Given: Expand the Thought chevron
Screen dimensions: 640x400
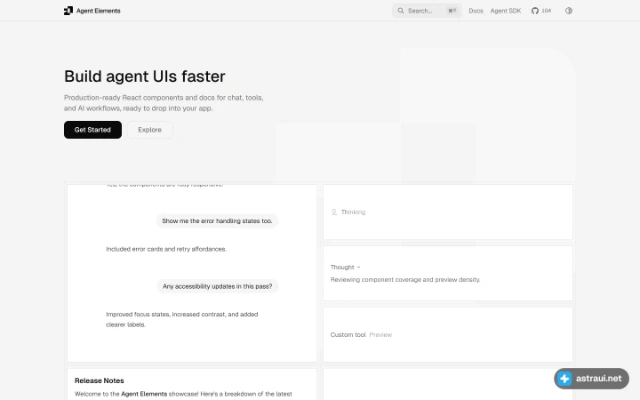Looking at the screenshot, I should tap(358, 267).
